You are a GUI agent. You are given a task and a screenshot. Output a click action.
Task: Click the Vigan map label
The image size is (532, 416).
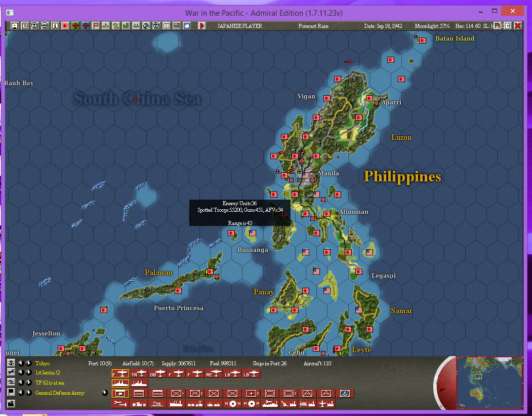coord(306,96)
